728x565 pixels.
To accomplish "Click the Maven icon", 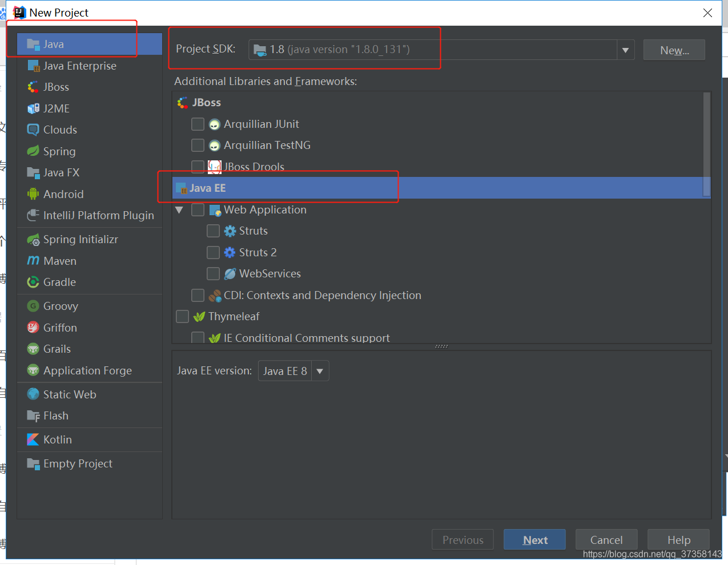I will pos(33,261).
